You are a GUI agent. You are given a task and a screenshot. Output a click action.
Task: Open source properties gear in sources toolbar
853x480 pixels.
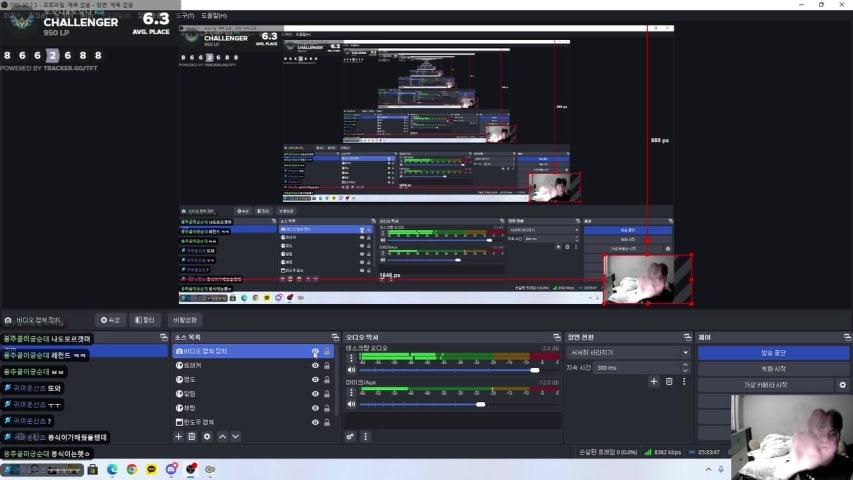click(x=207, y=436)
